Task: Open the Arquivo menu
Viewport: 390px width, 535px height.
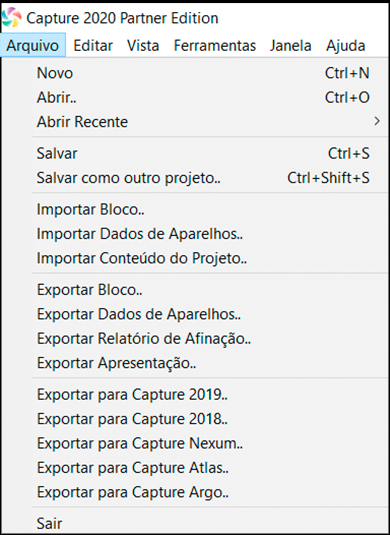Action: [x=33, y=45]
